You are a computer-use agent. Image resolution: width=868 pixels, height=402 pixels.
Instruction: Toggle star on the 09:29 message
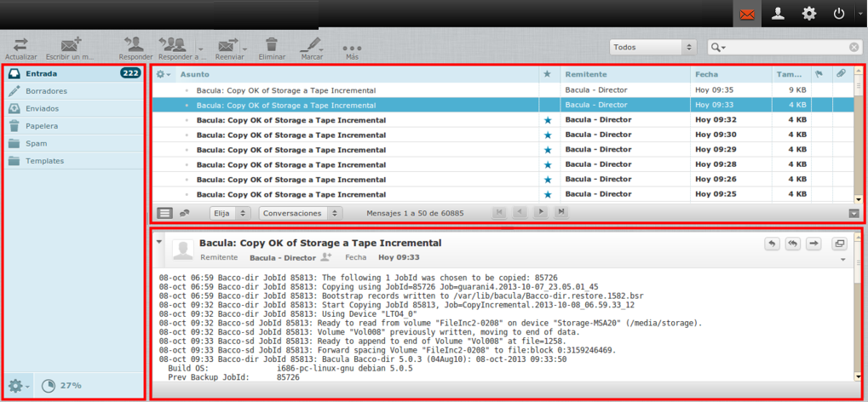pyautogui.click(x=548, y=150)
